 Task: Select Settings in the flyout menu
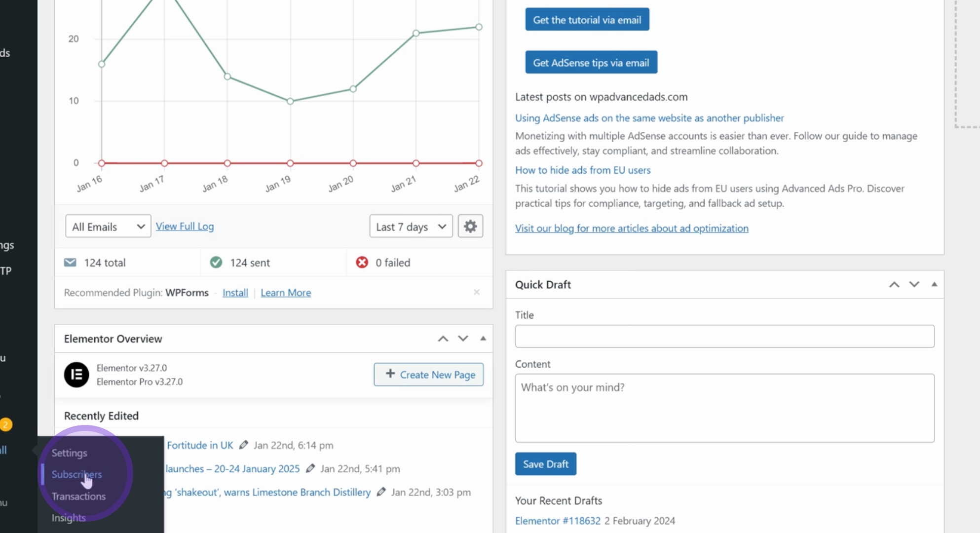pyautogui.click(x=69, y=453)
